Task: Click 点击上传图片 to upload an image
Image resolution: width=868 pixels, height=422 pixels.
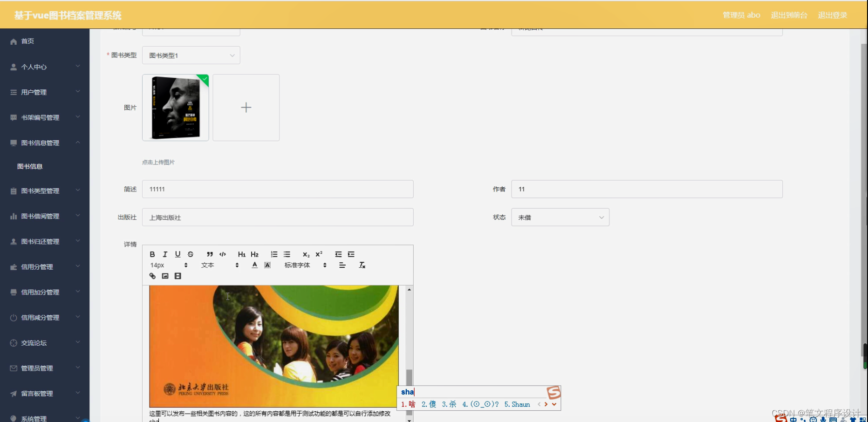Action: point(158,162)
